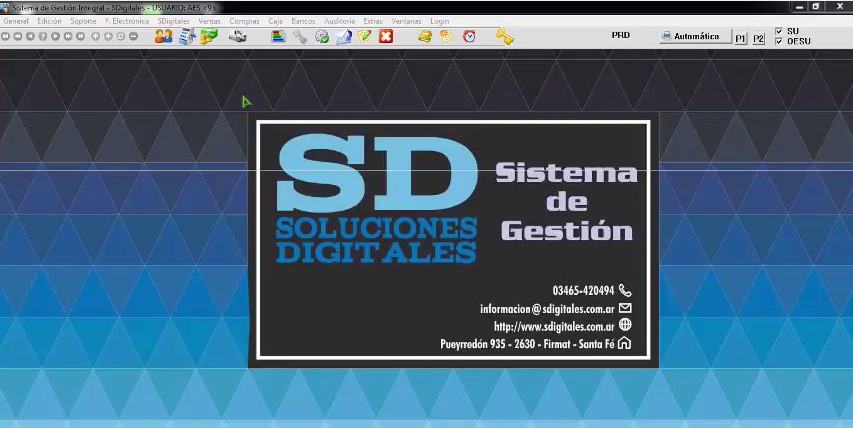Image resolution: width=853 pixels, height=428 pixels.
Task: Click the Sistema de Gestión heading
Action: [566, 202]
